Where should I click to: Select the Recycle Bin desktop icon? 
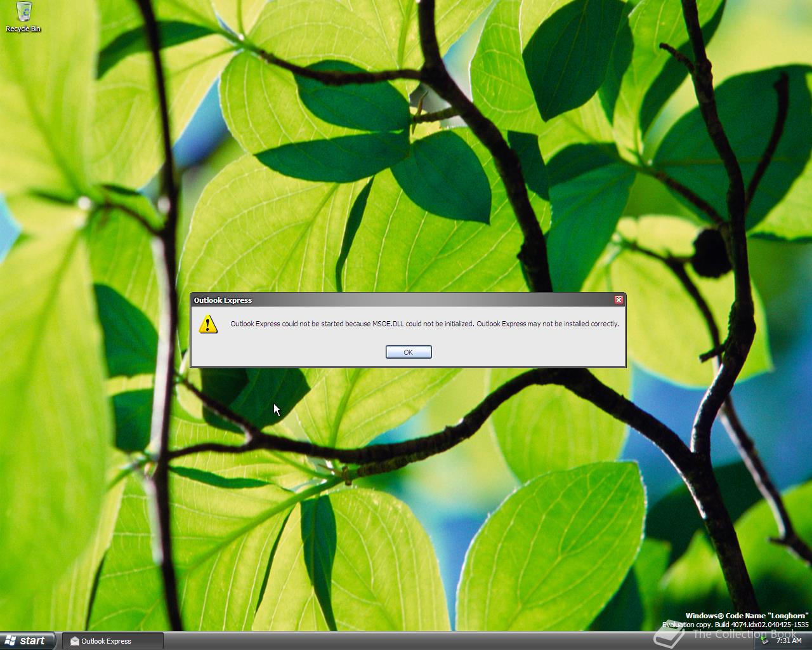coord(23,17)
